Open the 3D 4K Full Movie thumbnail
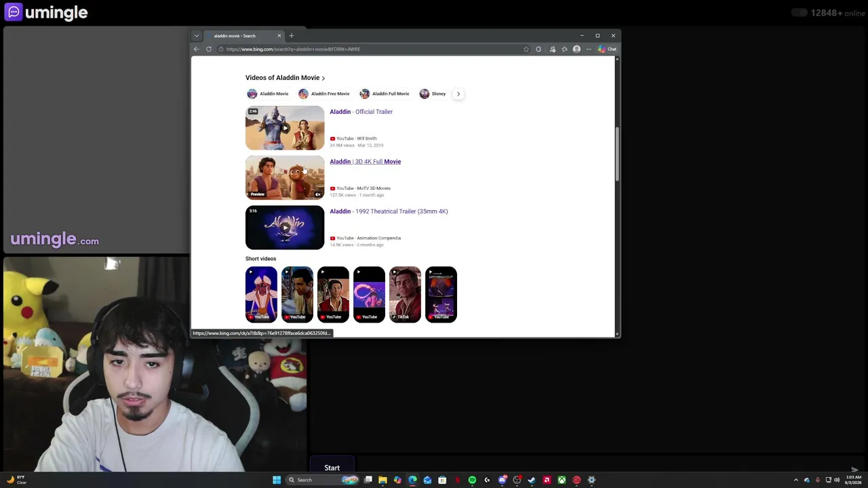Image resolution: width=868 pixels, height=488 pixels. [x=285, y=178]
